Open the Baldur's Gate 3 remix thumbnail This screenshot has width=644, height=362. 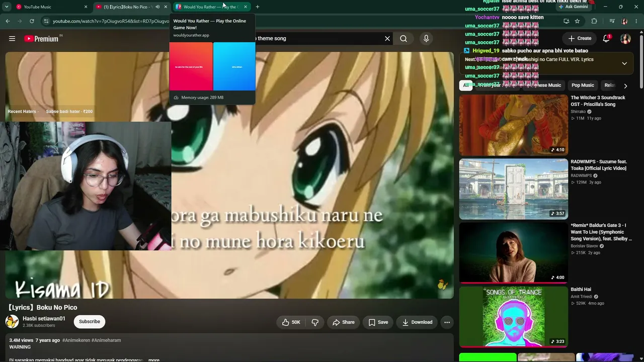click(513, 253)
